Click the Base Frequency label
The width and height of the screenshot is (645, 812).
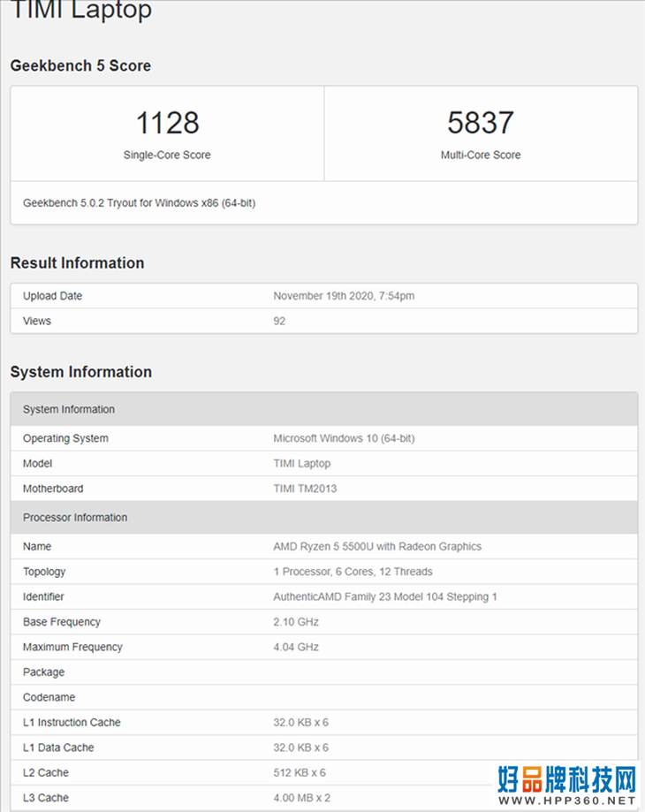click(x=62, y=622)
